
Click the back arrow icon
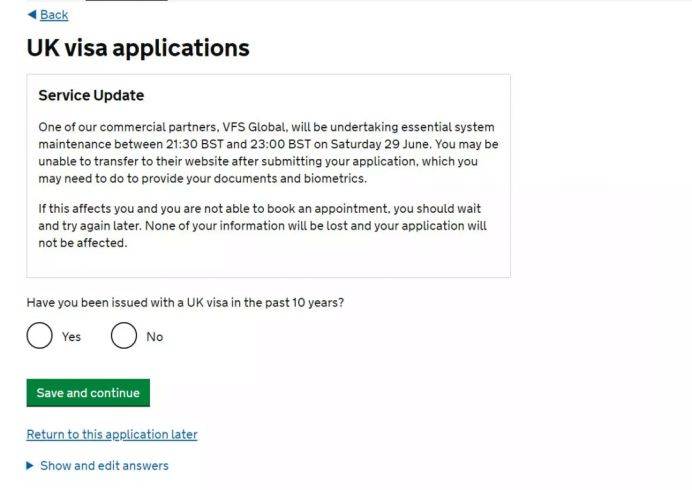pyautogui.click(x=32, y=15)
